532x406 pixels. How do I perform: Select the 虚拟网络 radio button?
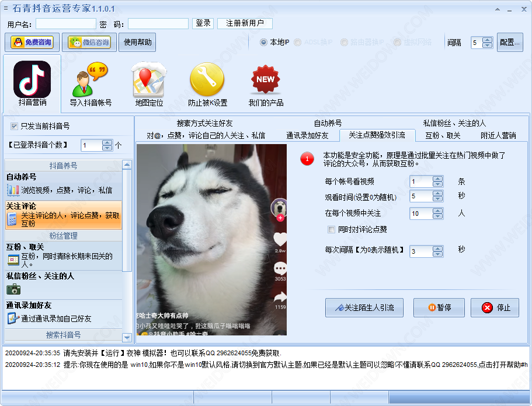click(397, 43)
